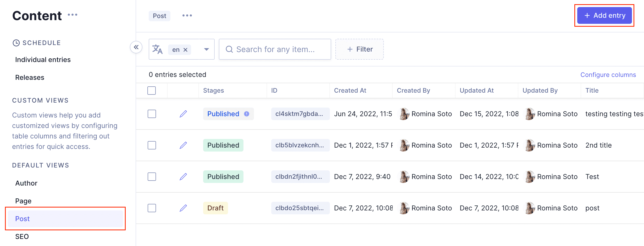Check the select-all entries checkbox
Viewport: 644px width, 246px height.
152,90
